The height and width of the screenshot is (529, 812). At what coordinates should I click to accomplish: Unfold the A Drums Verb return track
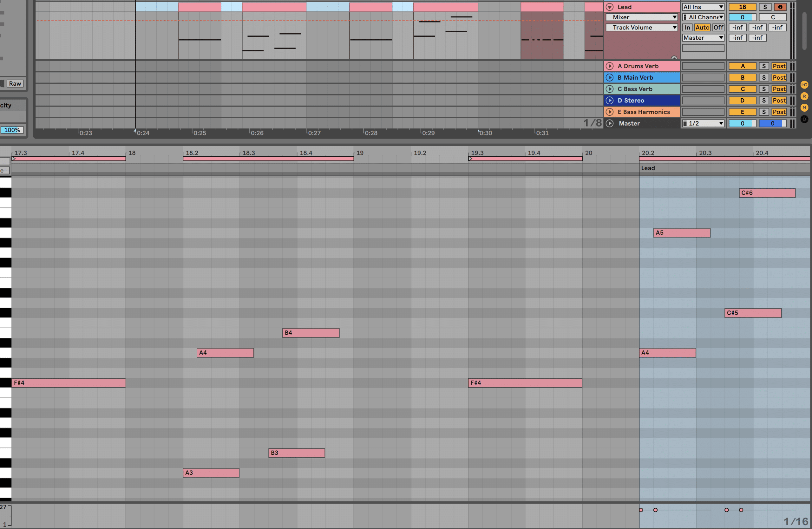(x=610, y=66)
